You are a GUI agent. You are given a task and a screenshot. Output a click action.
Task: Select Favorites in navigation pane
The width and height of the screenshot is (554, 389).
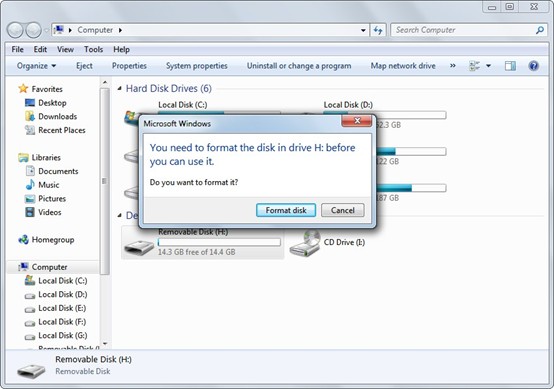pos(47,89)
